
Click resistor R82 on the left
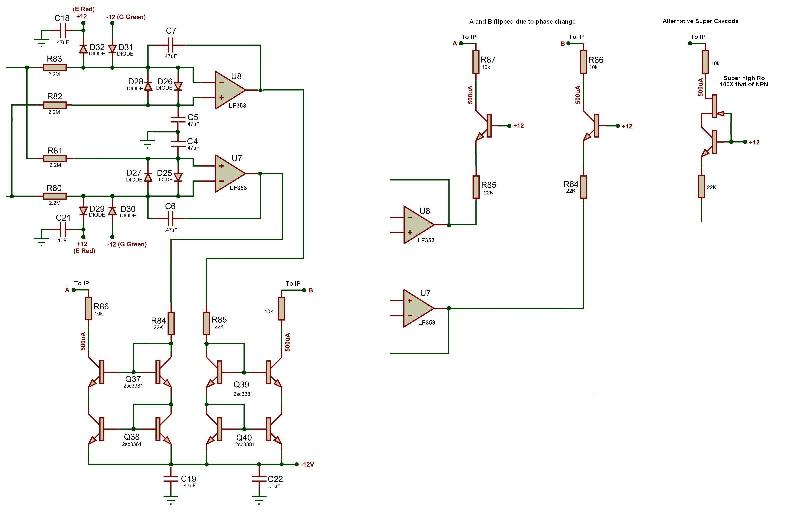point(54,104)
